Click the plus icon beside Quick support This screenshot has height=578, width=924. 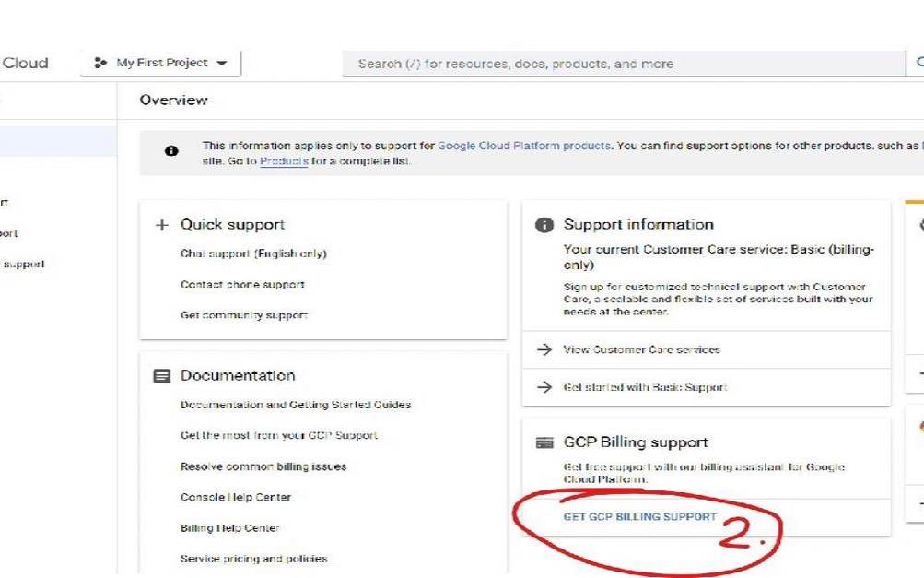[161, 225]
